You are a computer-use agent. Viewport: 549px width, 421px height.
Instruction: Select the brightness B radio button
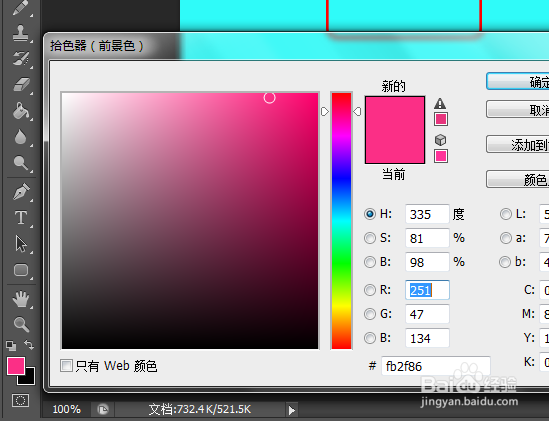[370, 262]
